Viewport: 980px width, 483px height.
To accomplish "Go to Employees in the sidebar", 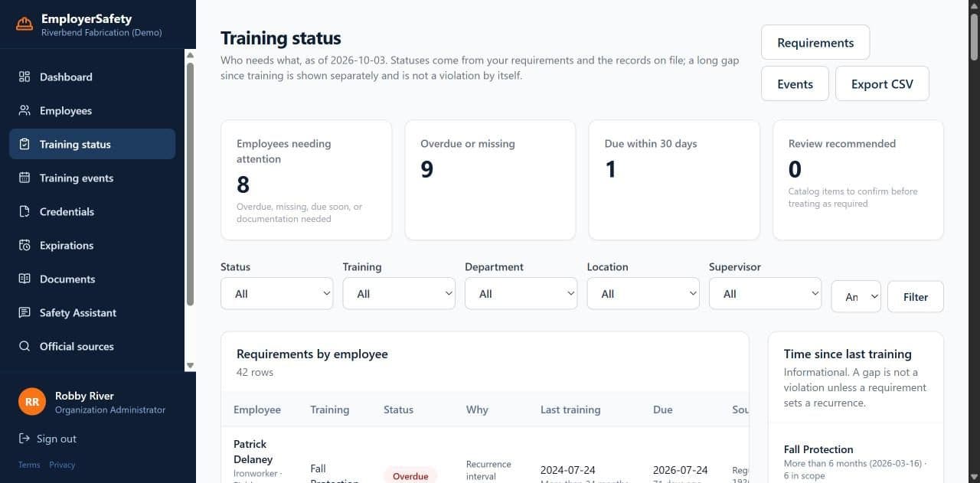I will click(92, 110).
